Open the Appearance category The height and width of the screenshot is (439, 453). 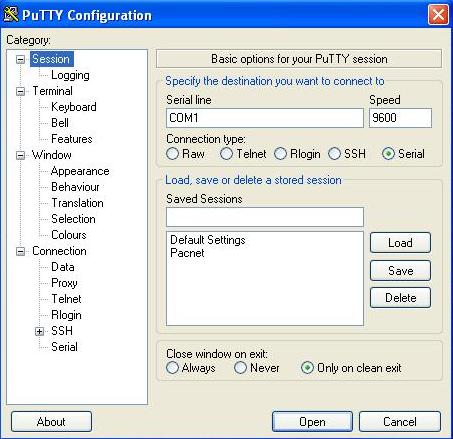[x=80, y=171]
